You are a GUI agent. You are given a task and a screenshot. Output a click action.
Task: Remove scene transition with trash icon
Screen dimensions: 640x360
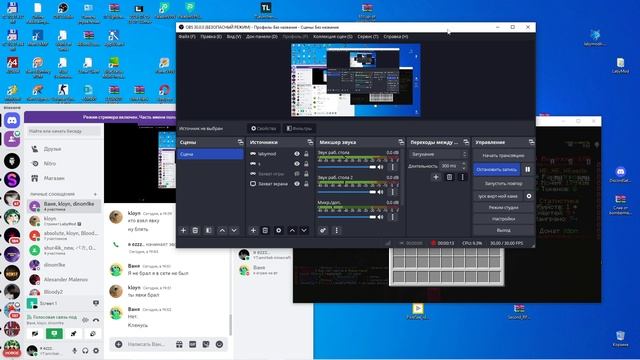tap(449, 177)
